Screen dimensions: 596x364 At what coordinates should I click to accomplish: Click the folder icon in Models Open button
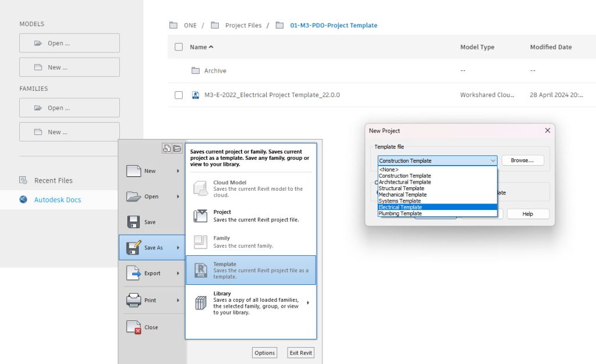[38, 43]
